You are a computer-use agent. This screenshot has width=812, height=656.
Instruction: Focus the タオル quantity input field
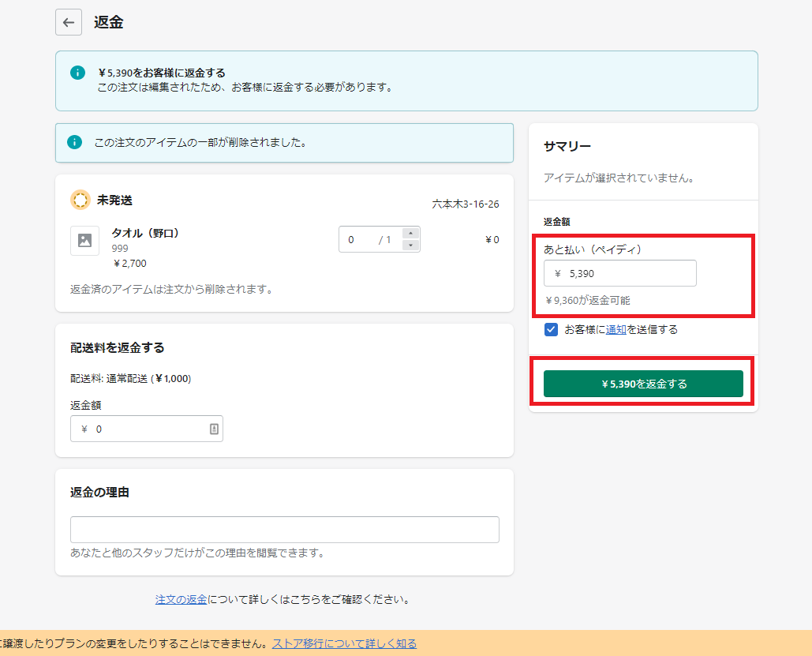tap(359, 239)
